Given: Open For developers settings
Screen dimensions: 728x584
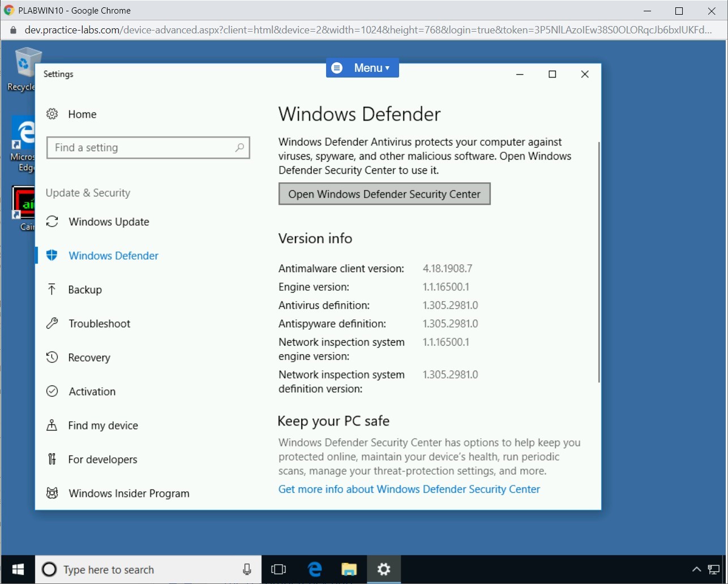Looking at the screenshot, I should (102, 460).
